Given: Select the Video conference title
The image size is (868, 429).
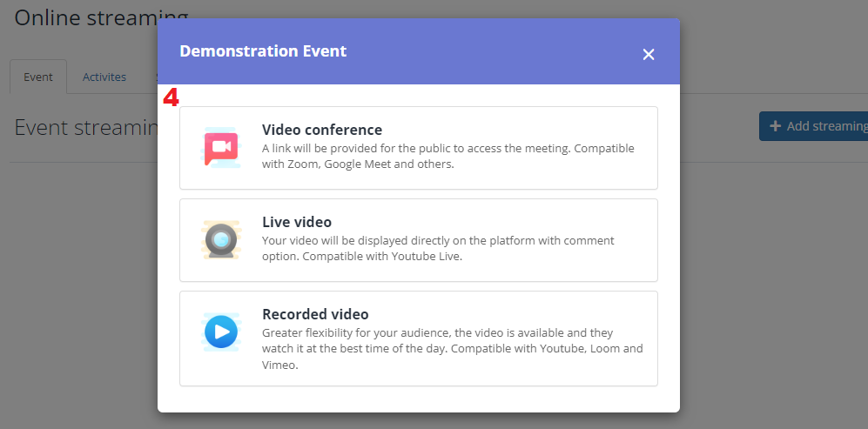Looking at the screenshot, I should pyautogui.click(x=321, y=130).
